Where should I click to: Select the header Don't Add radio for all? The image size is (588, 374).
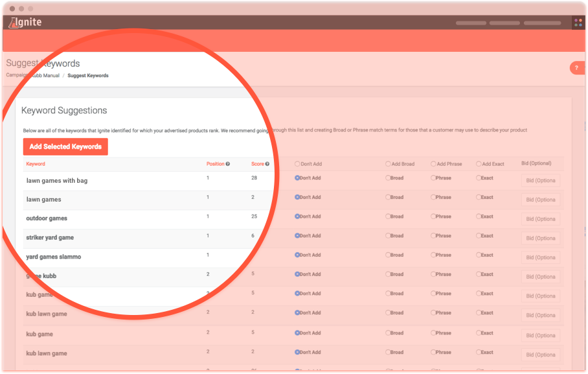(x=297, y=164)
